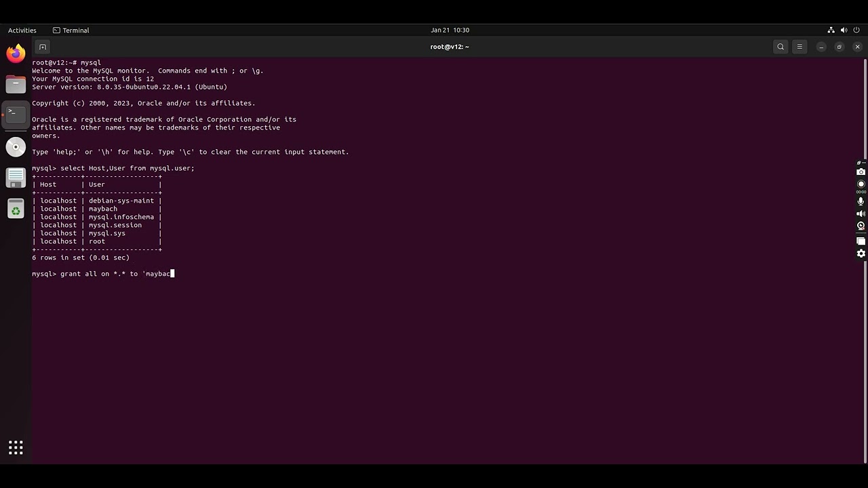868x488 pixels.
Task: Toggle the webcam in recorder panel
Action: tap(861, 226)
